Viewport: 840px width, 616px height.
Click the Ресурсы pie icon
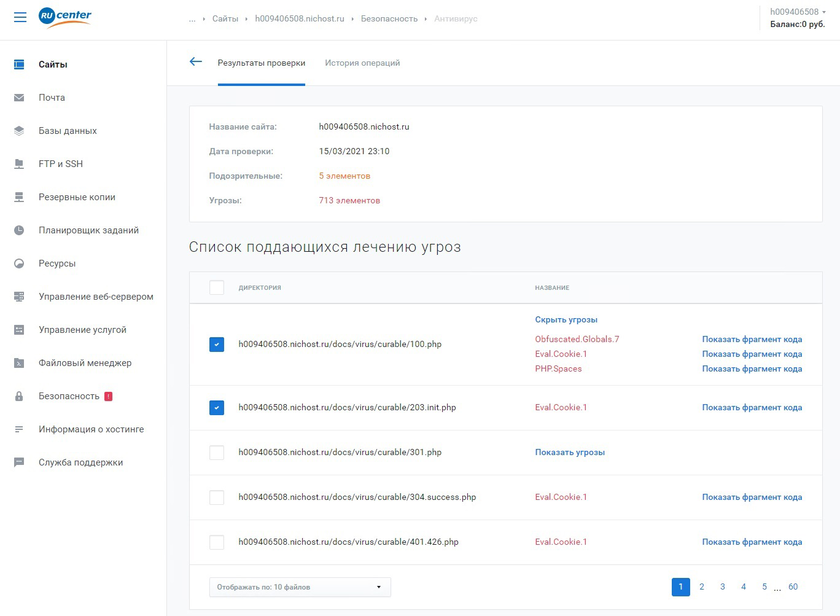[x=19, y=263]
